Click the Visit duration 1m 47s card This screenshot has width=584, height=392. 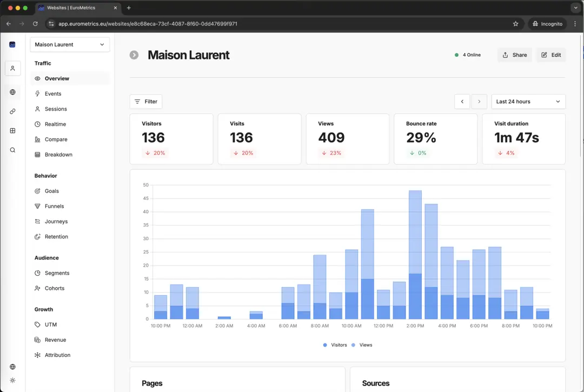(523, 139)
